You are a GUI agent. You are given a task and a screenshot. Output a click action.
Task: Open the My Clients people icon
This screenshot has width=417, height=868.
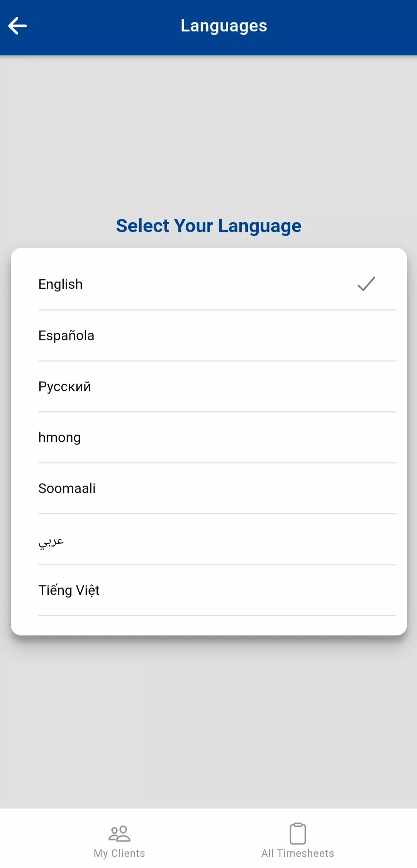[119, 833]
